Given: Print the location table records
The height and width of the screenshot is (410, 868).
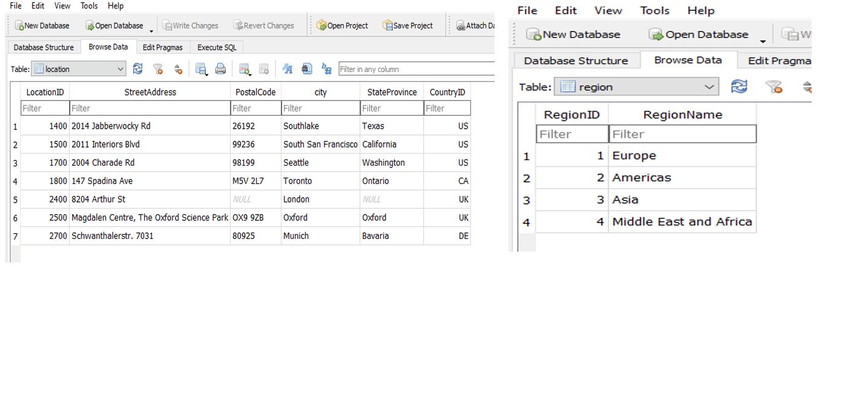Looking at the screenshot, I should [x=220, y=69].
